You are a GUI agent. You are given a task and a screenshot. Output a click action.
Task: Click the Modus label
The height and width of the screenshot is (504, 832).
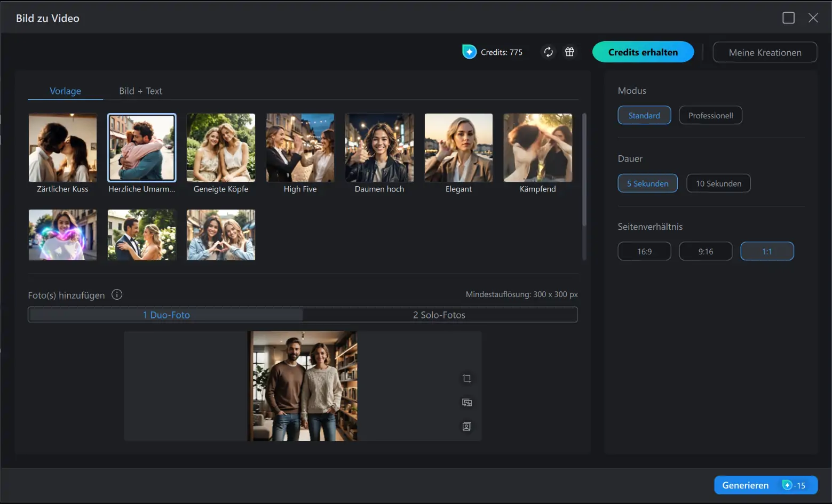click(x=632, y=91)
